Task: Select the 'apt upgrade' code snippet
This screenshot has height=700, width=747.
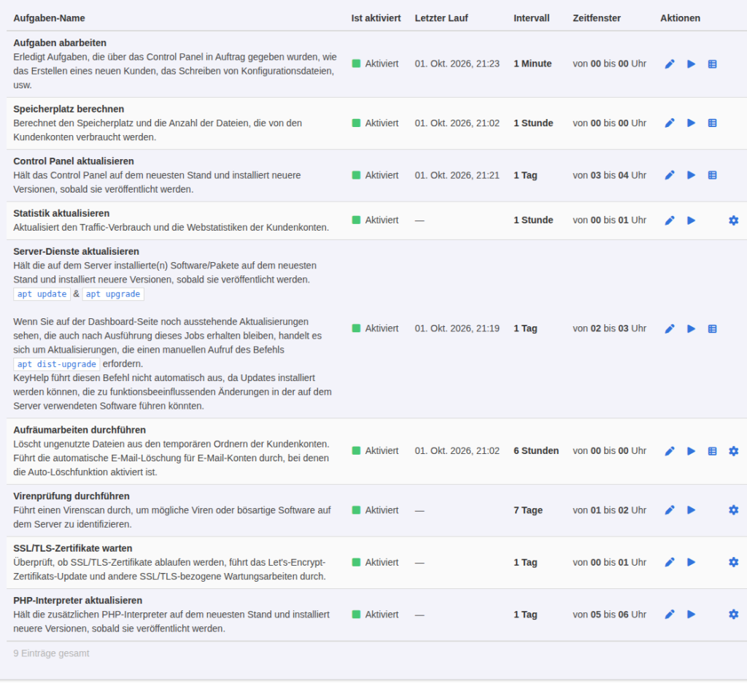Action: pyautogui.click(x=113, y=294)
